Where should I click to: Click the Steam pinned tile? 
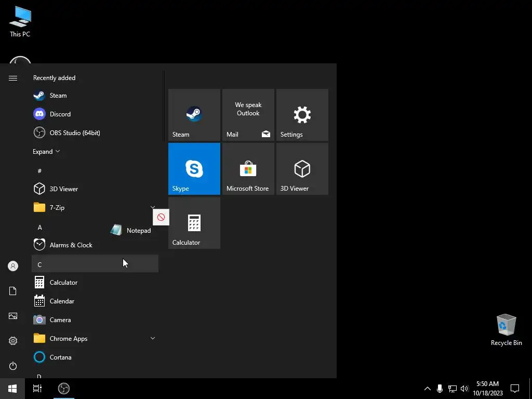(194, 115)
